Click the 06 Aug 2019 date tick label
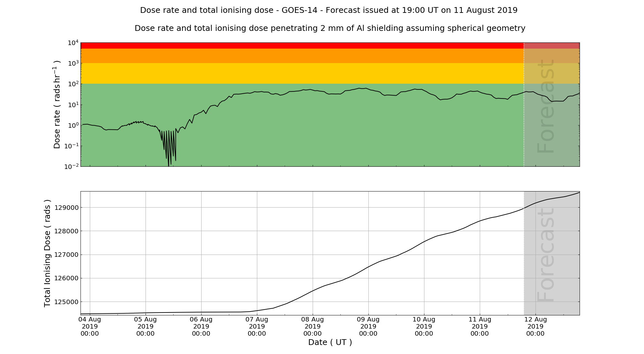 [x=201, y=326]
